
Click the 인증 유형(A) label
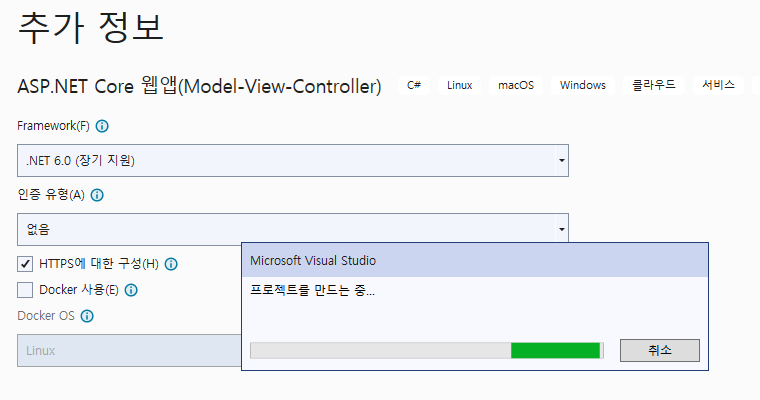tap(51, 195)
